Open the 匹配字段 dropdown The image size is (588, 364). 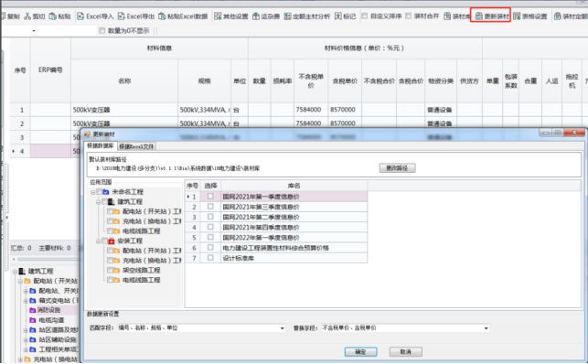click(x=282, y=328)
